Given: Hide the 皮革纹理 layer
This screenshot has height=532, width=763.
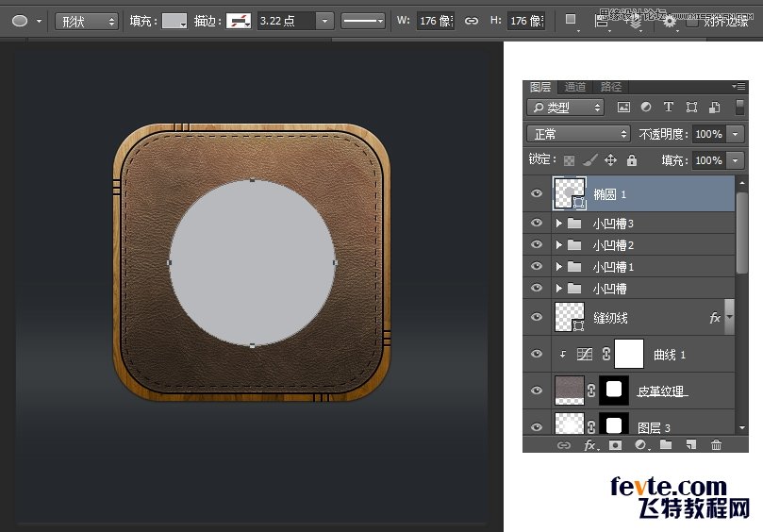Looking at the screenshot, I should pos(537,391).
